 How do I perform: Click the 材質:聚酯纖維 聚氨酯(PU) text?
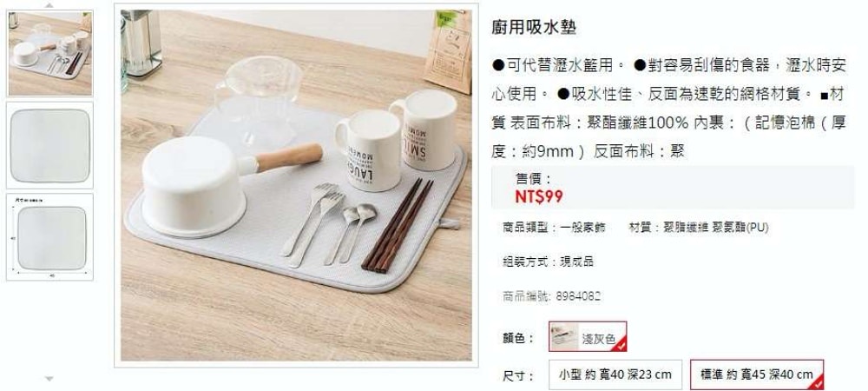coord(699,227)
